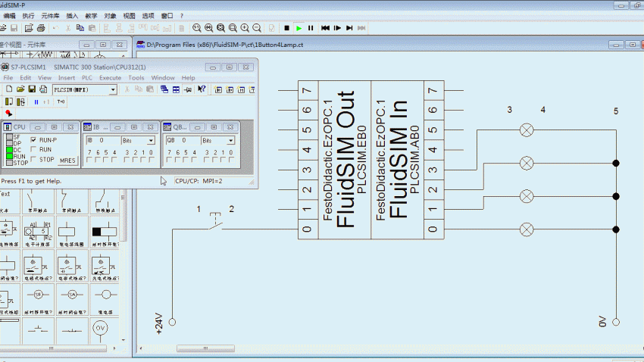Image resolution: width=644 pixels, height=362 pixels.
Task: Click the print preview icon in FluidSIM toolbar
Action: (x=29, y=28)
